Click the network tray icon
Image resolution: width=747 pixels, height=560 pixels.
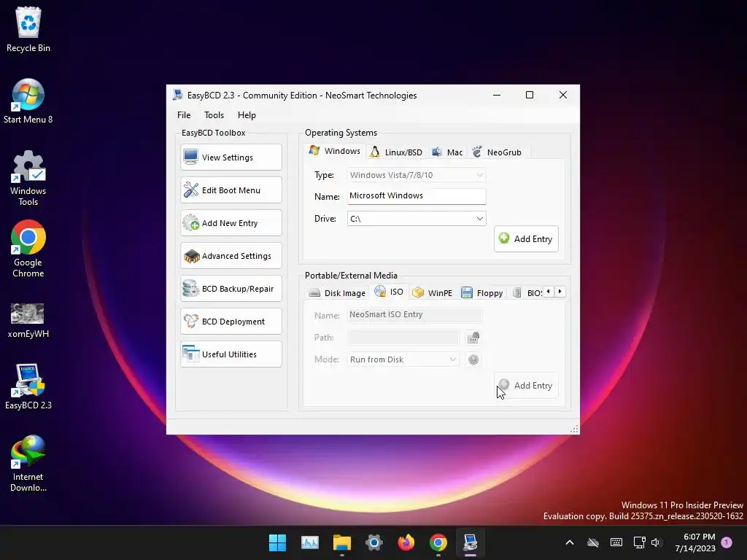click(x=639, y=542)
